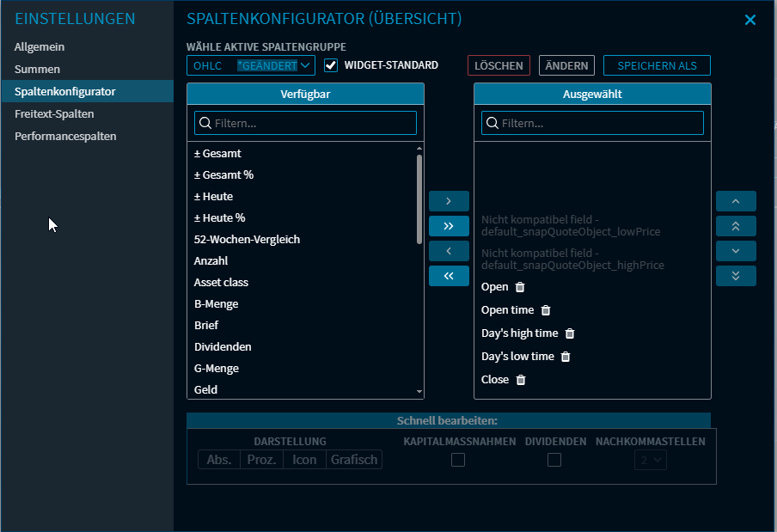Toggle the Kapitalmassnahmen checkbox
Image resolution: width=777 pixels, height=532 pixels.
click(458, 460)
